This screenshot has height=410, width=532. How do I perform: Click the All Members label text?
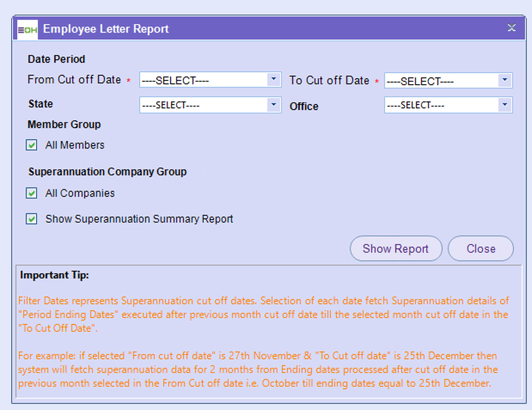(x=75, y=145)
